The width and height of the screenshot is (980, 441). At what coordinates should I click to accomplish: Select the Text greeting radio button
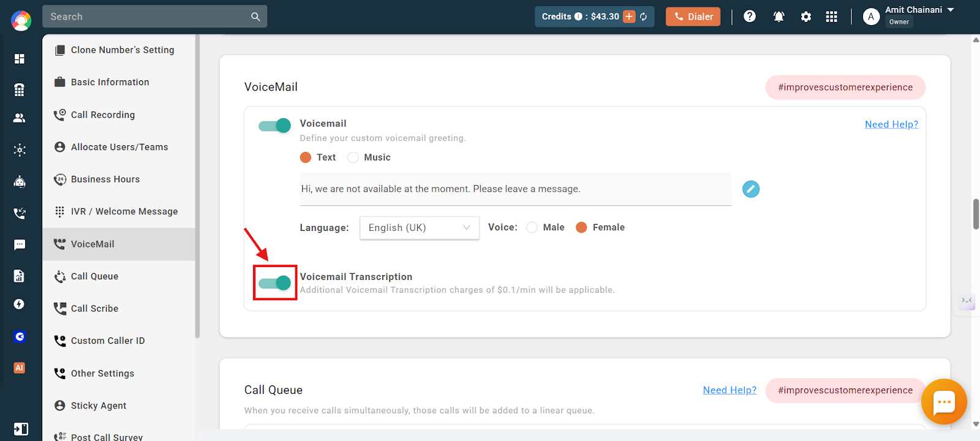pos(306,157)
